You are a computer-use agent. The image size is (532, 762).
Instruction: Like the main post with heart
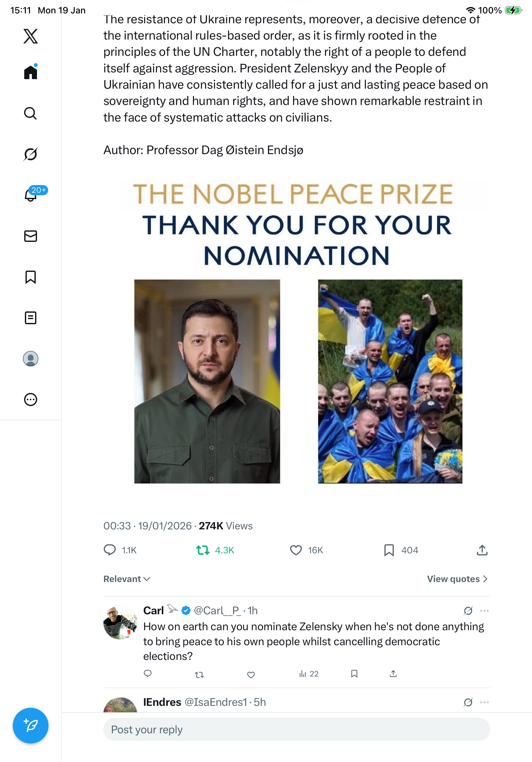coord(296,550)
